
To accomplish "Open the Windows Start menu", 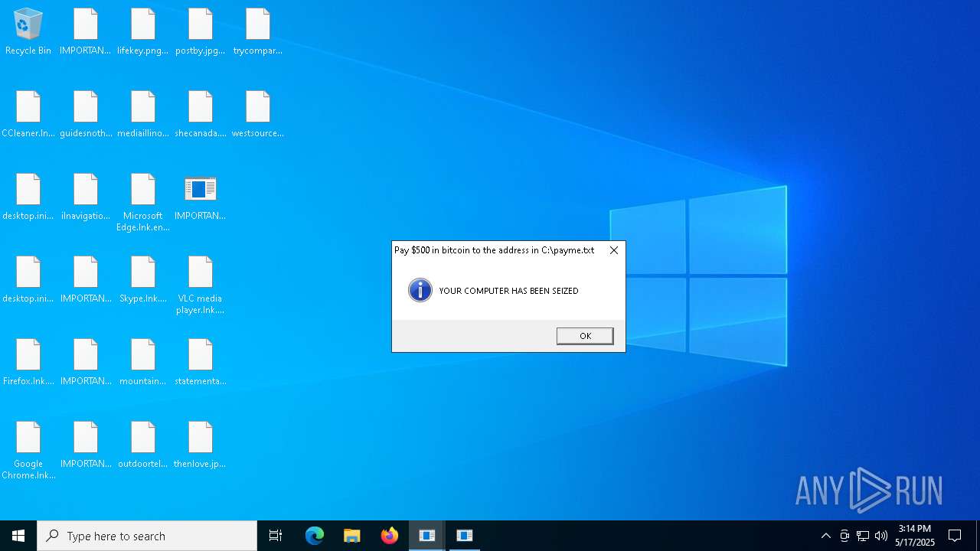I will [18, 536].
